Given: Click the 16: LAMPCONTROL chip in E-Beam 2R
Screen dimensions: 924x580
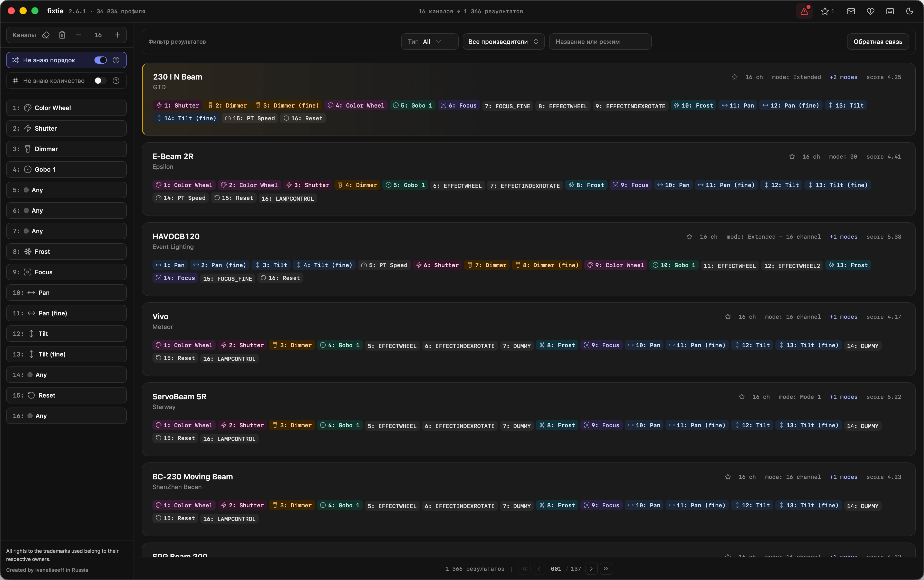Looking at the screenshot, I should [288, 198].
